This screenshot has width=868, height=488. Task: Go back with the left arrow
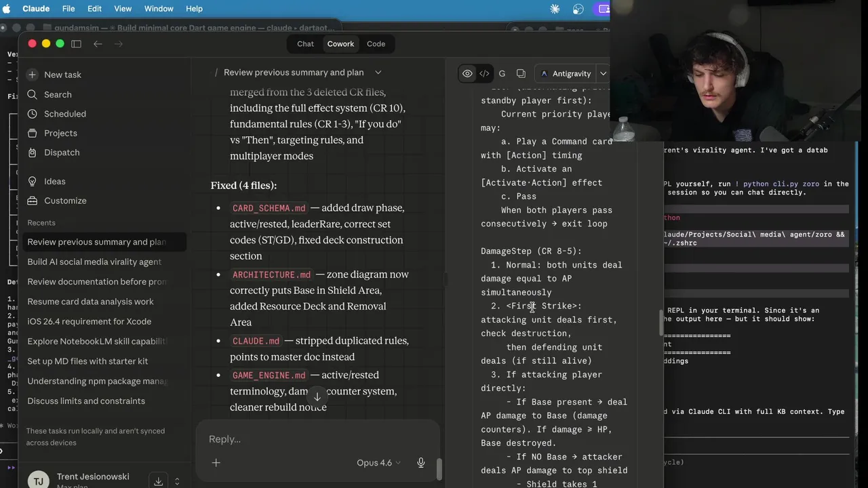click(x=98, y=43)
